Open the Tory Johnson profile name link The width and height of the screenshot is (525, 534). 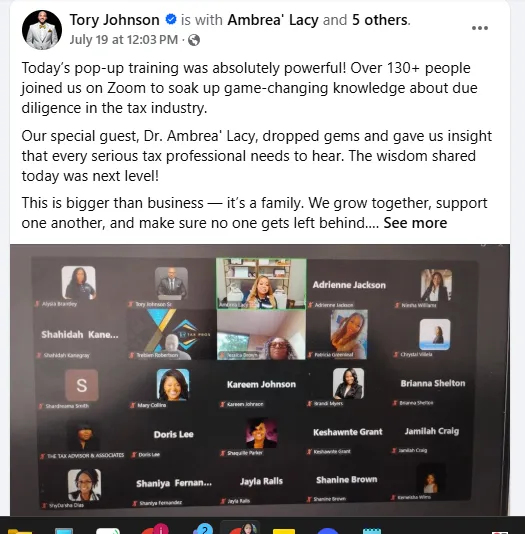click(x=114, y=20)
